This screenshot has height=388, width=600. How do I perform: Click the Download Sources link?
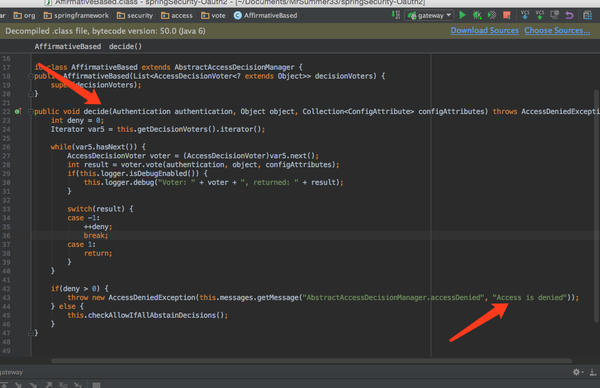tap(484, 31)
